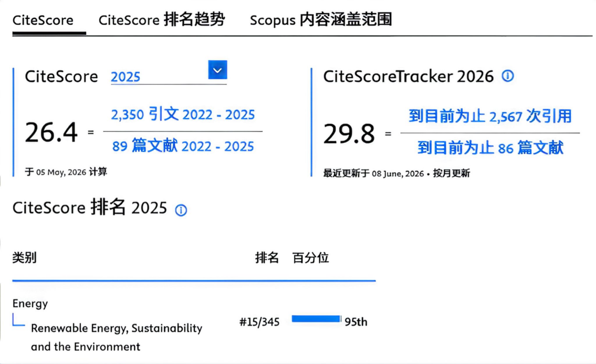Open the CiteScore year dropdown arrow
Image resolution: width=596 pixels, height=364 pixels.
pos(217,70)
